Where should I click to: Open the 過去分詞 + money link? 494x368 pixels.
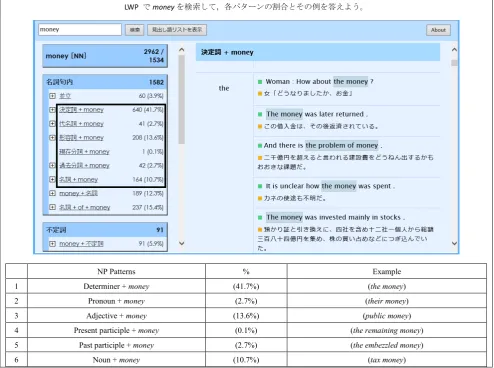pos(84,165)
